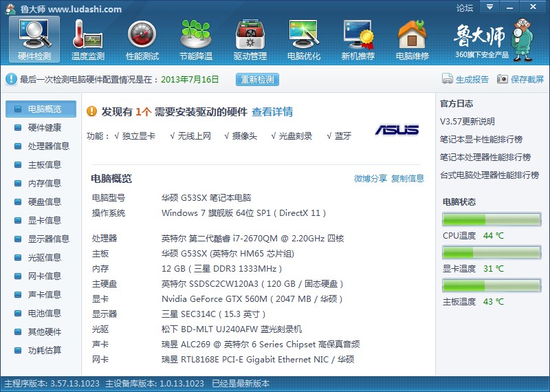Share via the 微博分享 link
The height and width of the screenshot is (392, 550).
371,178
